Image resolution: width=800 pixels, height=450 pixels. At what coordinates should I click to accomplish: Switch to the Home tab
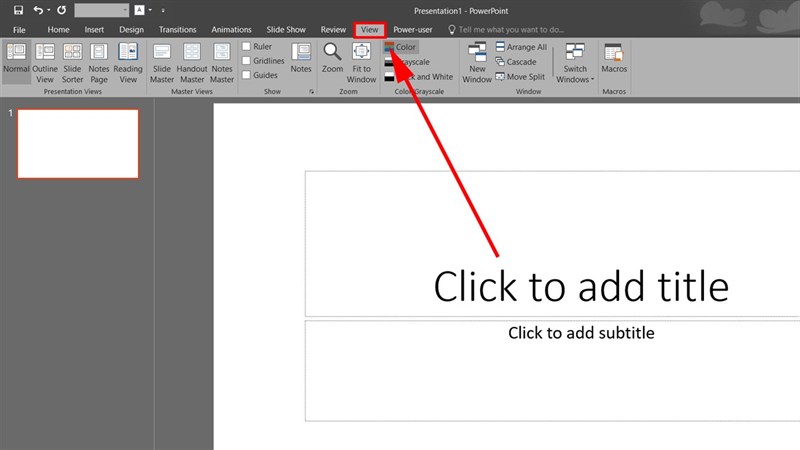pyautogui.click(x=58, y=30)
